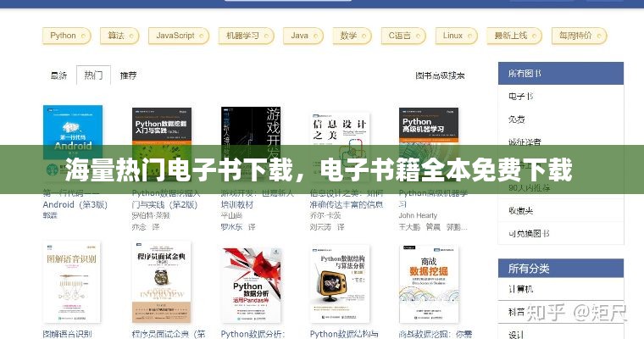Select the 算法 tag chip
This screenshot has height=339, width=644.
coord(116,36)
